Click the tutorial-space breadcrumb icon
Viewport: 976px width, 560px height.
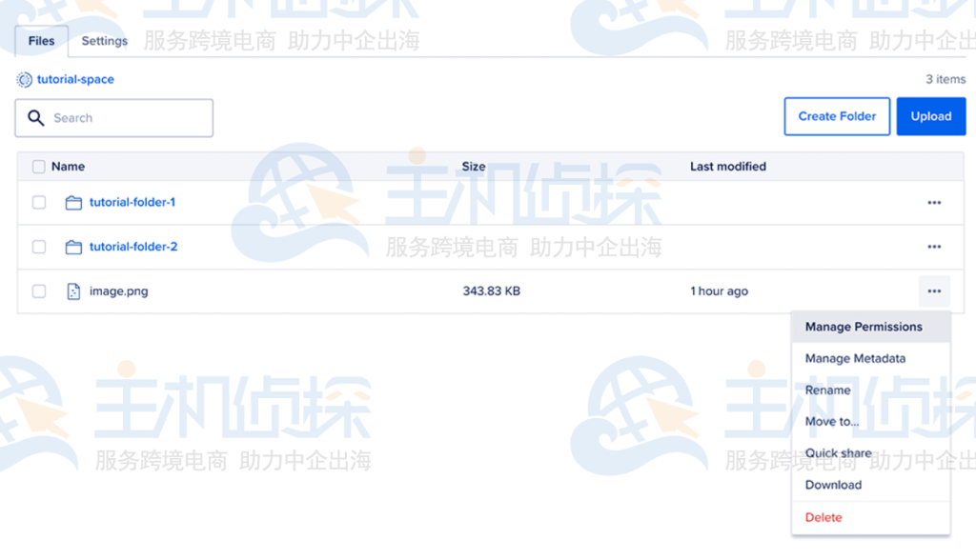23,80
